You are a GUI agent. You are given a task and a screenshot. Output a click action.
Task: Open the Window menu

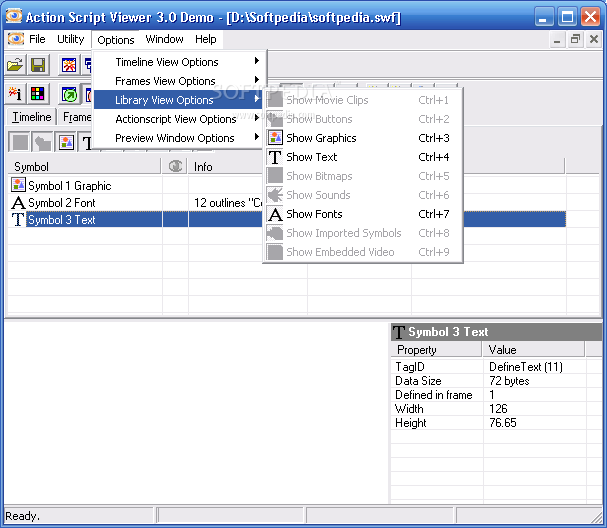coord(164,39)
